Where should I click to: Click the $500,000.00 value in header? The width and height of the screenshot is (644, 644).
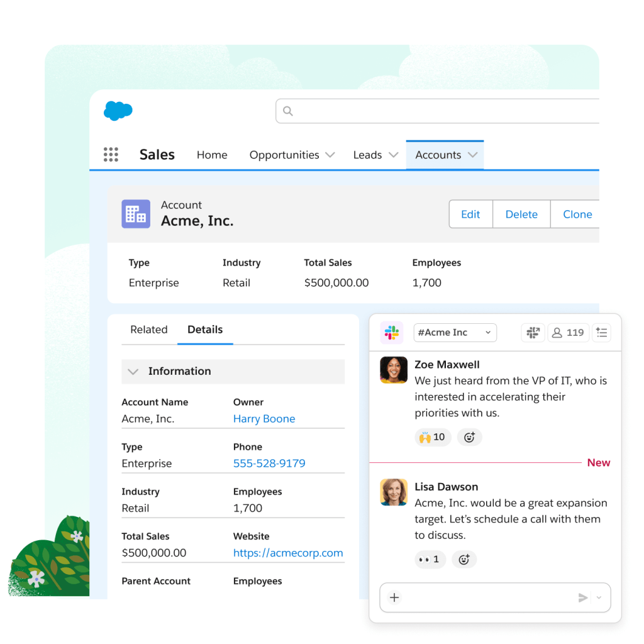coord(336,282)
